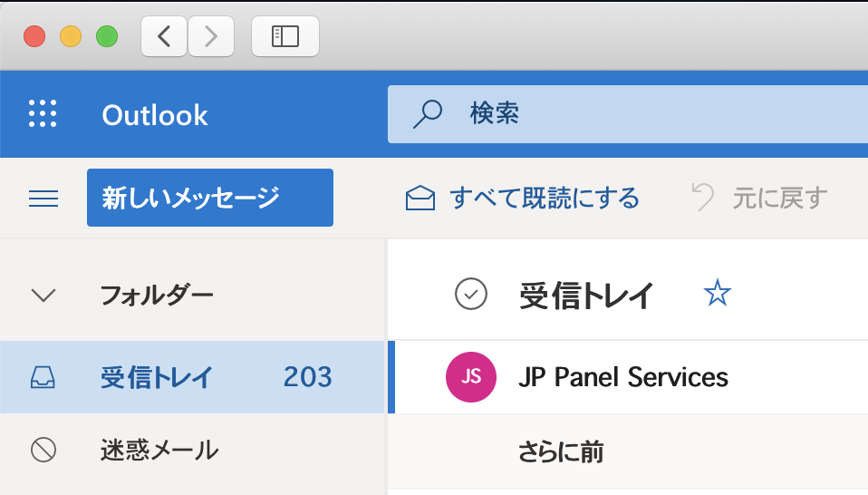
Task: Toggle the hamburger navigation pane
Action: pyautogui.click(x=43, y=198)
